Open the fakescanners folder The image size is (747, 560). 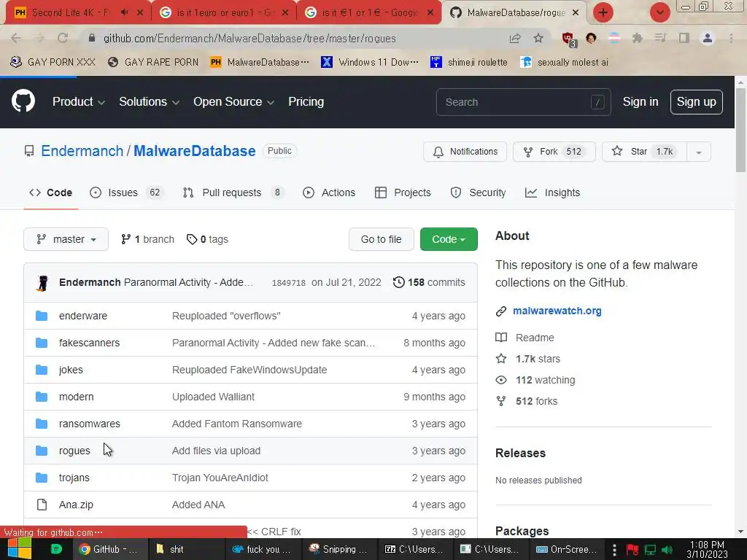point(89,343)
